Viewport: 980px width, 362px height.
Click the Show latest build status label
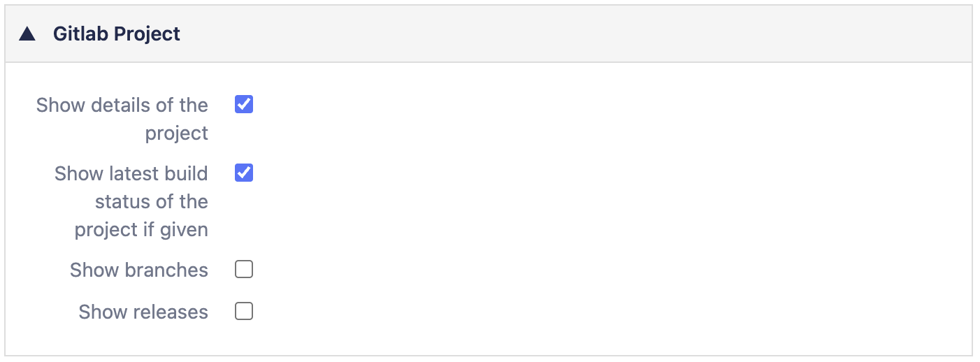tap(131, 173)
